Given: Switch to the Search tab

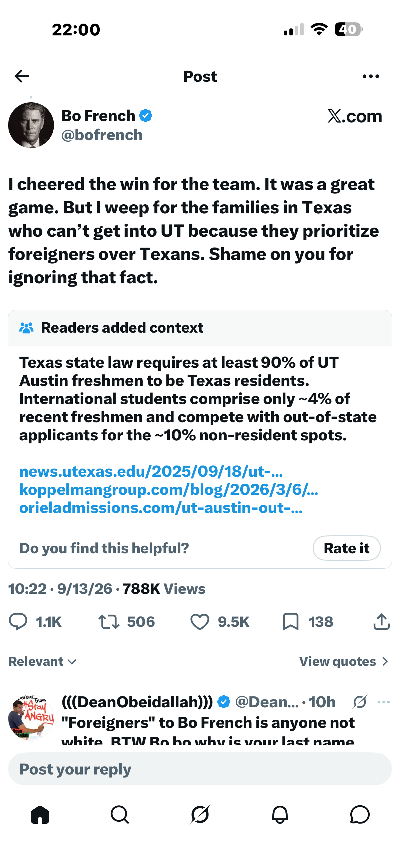Looking at the screenshot, I should (x=120, y=815).
